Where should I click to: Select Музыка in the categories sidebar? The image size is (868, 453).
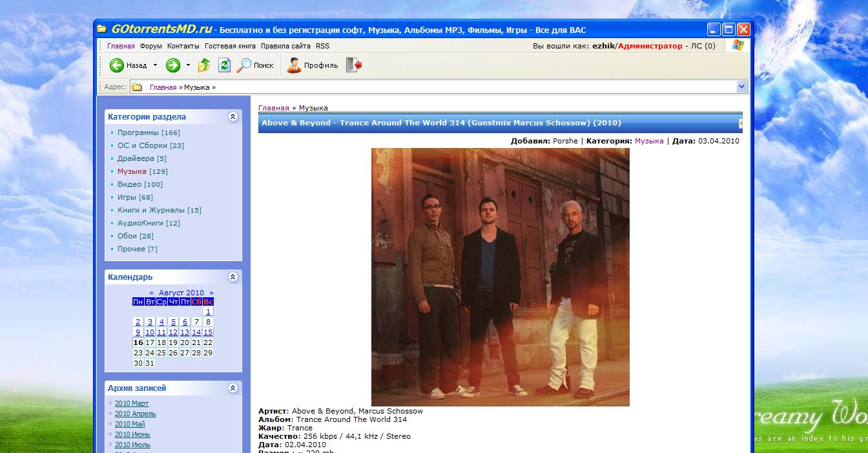[132, 171]
